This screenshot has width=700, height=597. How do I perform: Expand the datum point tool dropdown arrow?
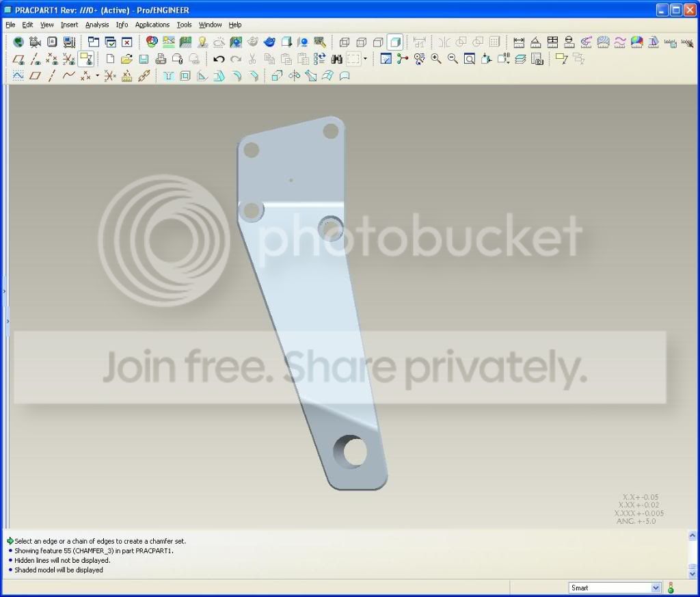(97, 75)
